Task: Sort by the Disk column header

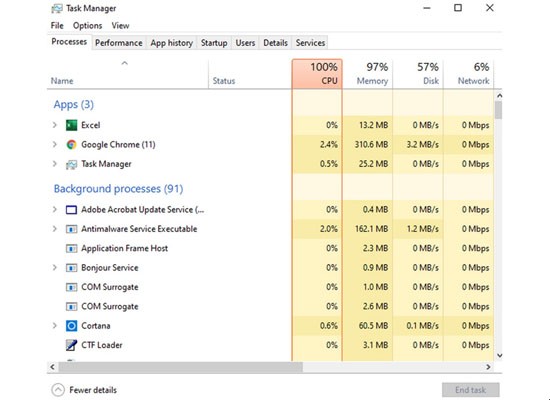Action: [418, 74]
